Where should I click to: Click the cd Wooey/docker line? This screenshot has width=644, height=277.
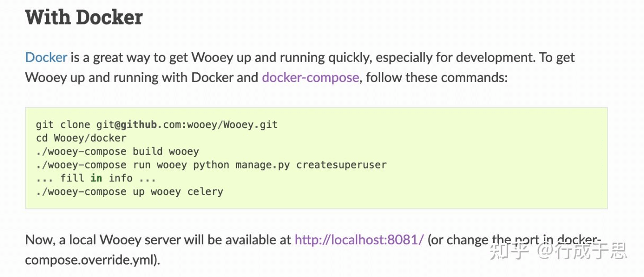pyautogui.click(x=81, y=138)
